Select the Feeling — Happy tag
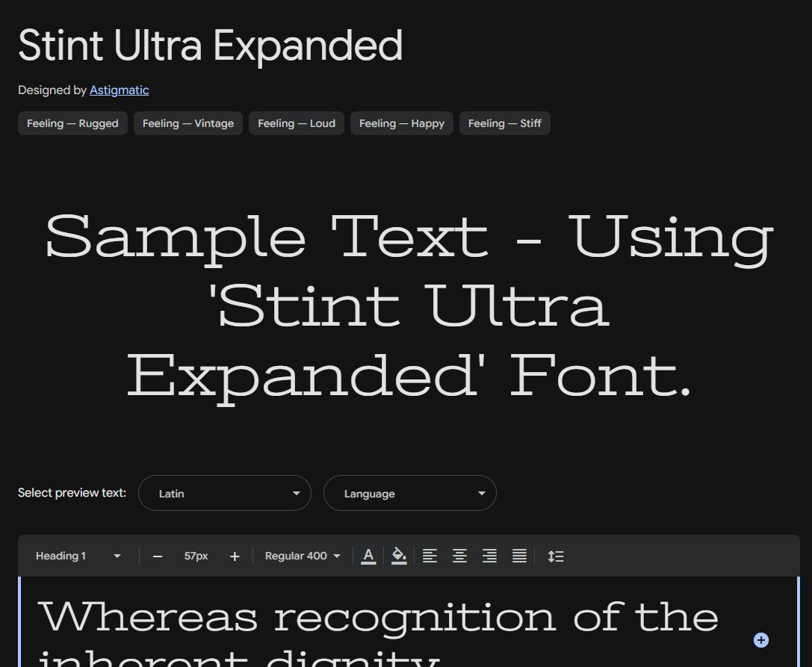 click(x=402, y=123)
